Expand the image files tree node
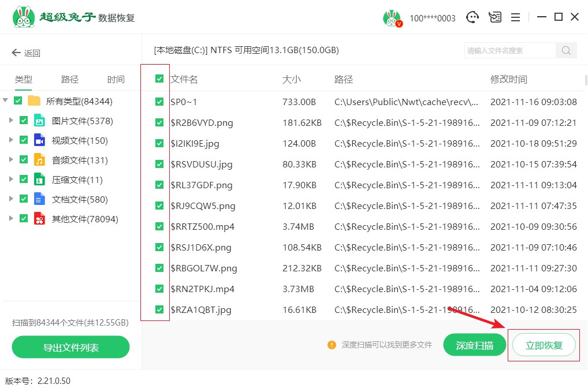Viewport: 588px width, 392px height. [x=10, y=121]
